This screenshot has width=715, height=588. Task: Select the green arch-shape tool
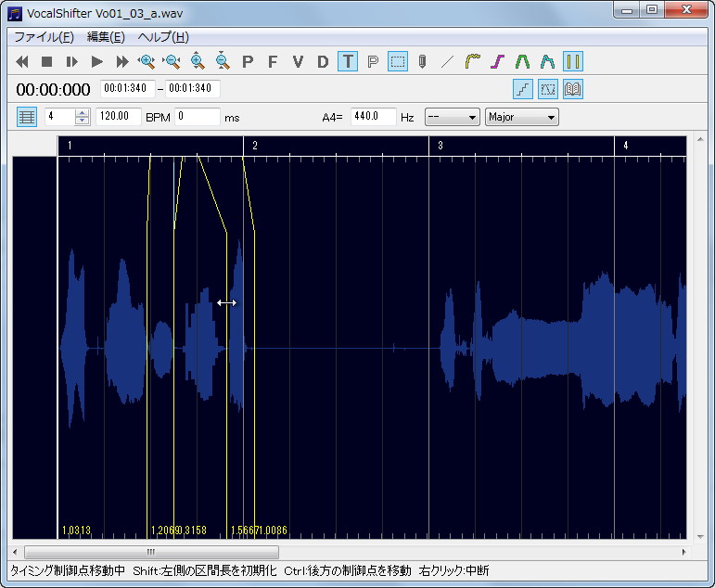[x=522, y=61]
